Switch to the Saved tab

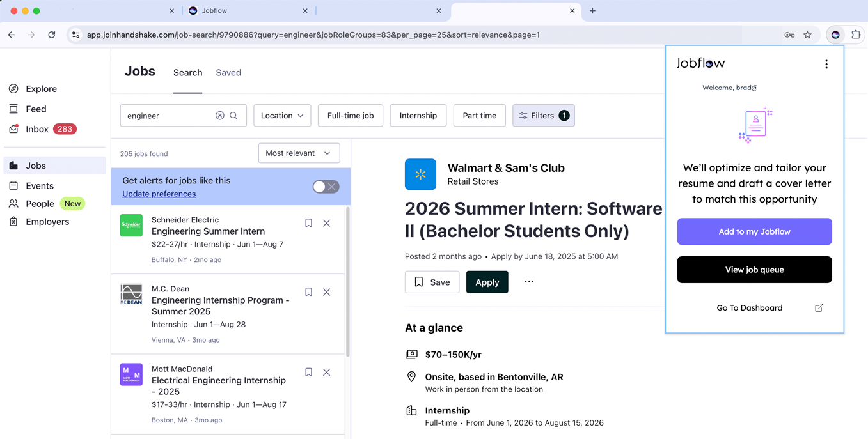(x=228, y=73)
